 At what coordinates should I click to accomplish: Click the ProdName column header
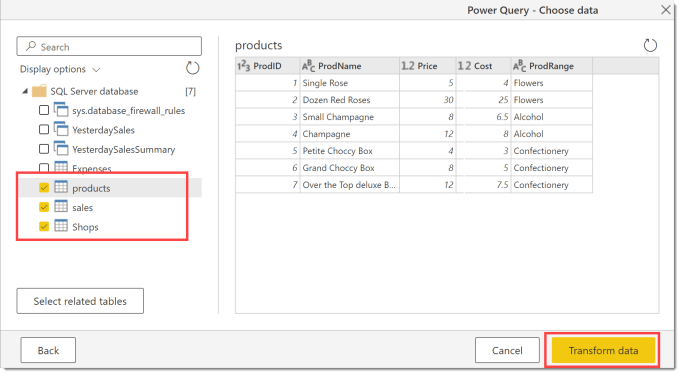[350, 66]
